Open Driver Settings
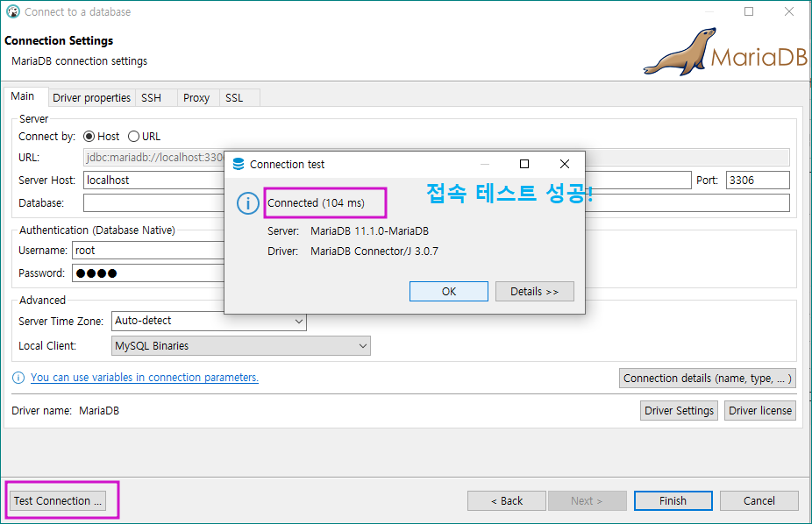Viewport: 812px width, 524px height. click(679, 411)
